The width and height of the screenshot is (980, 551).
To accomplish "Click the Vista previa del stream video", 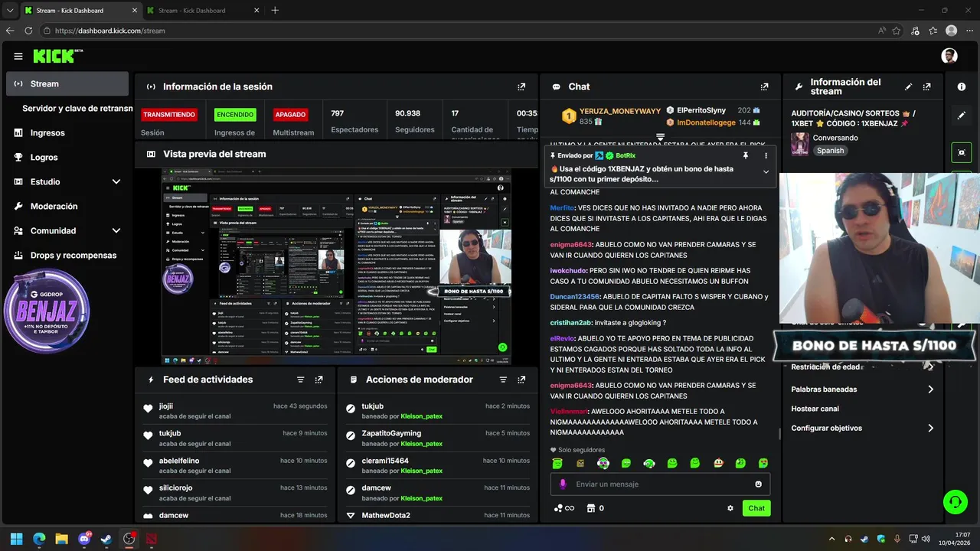I will click(x=336, y=266).
